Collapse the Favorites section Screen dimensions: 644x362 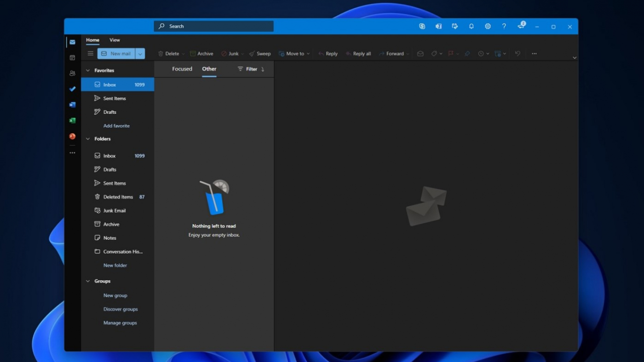88,70
